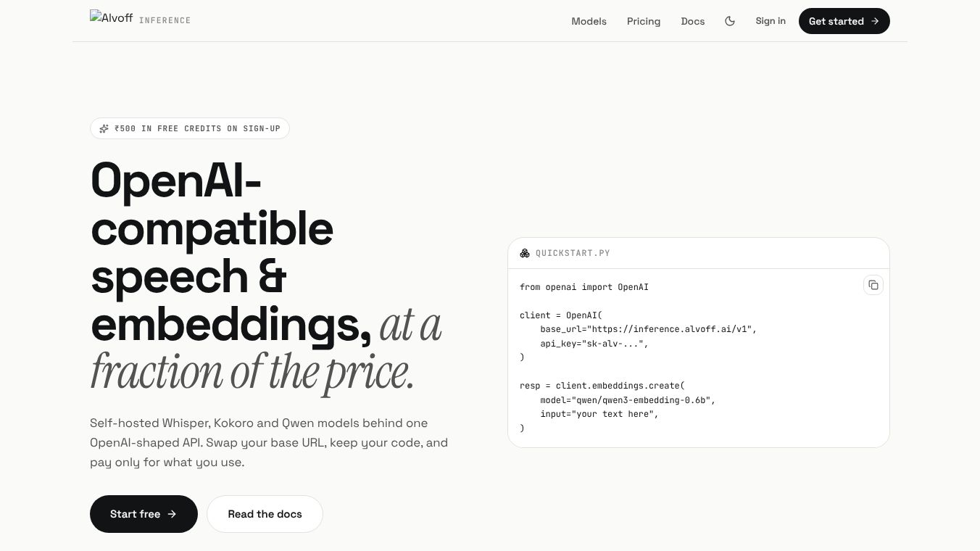Click the Start free button

click(144, 514)
